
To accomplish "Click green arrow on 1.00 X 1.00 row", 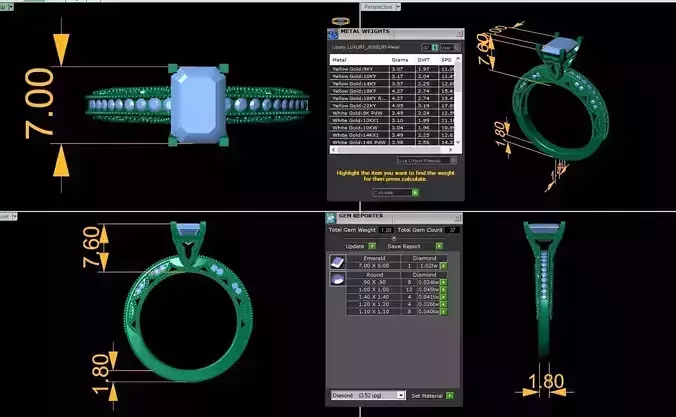I will click(443, 290).
